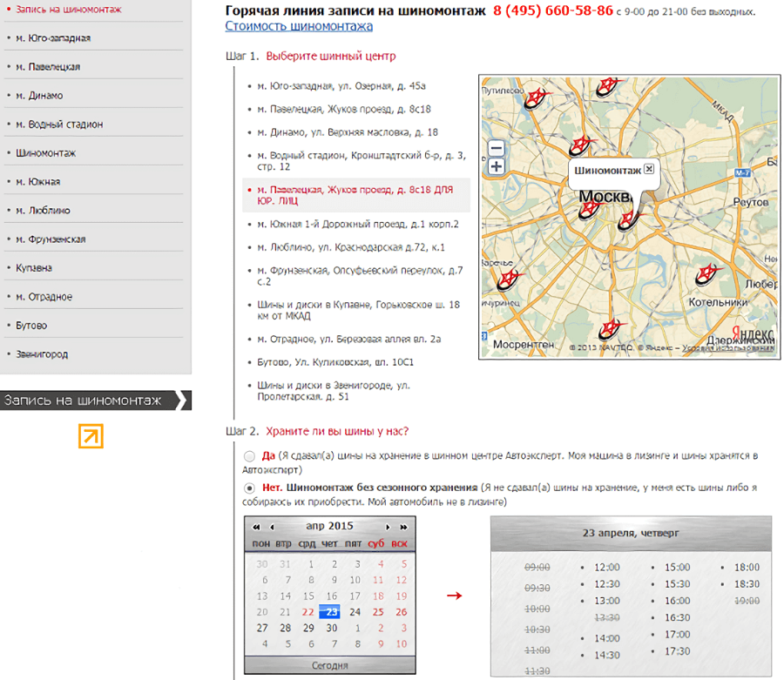Pick the 18:30 time slot
The width and height of the screenshot is (784, 680).
pos(747,584)
